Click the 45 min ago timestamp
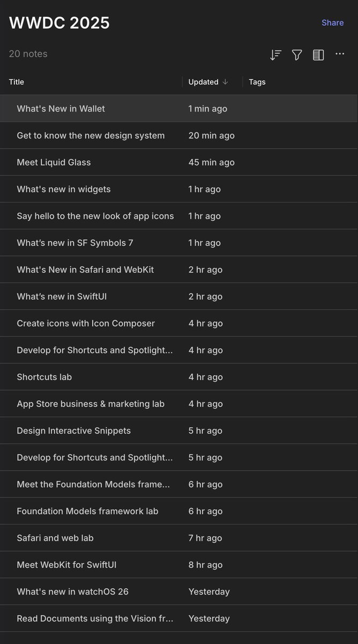The image size is (358, 644). pos(212,162)
